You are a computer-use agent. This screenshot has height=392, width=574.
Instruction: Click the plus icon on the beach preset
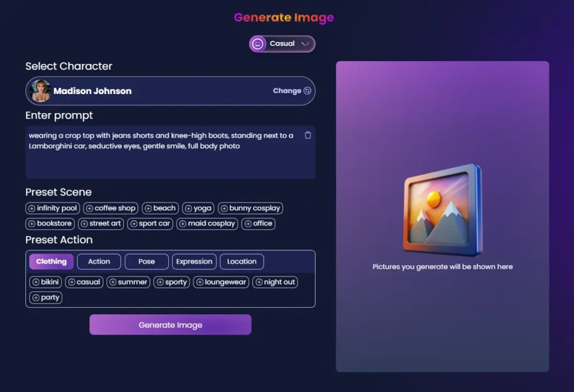point(147,208)
